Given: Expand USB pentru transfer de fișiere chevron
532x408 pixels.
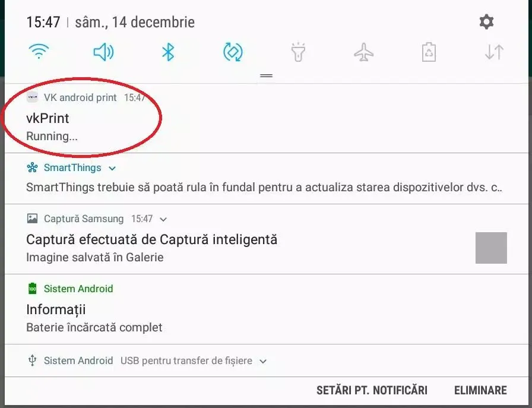Looking at the screenshot, I should click(x=263, y=361).
